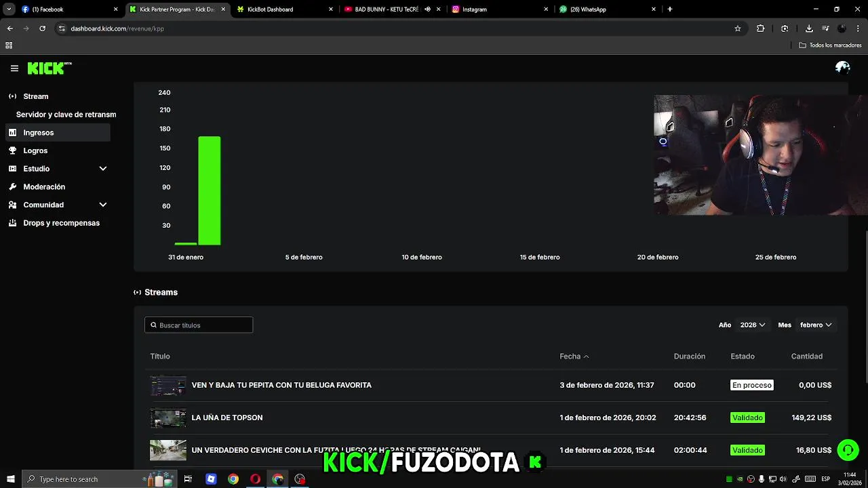The image size is (868, 488).
Task: Switch to KickBot Dashboard tab
Action: pyautogui.click(x=285, y=9)
